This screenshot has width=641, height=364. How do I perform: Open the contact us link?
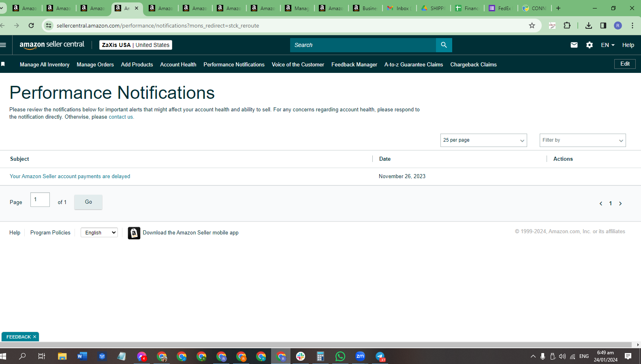coord(121,117)
